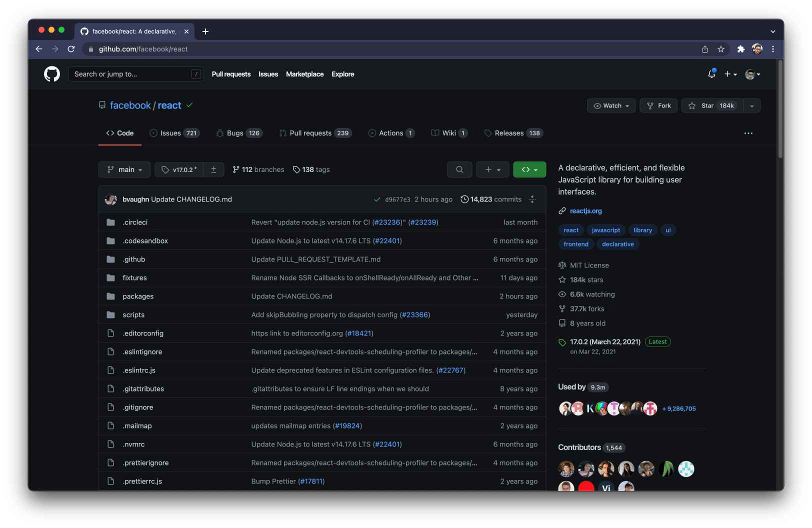
Task: Open the Pull requests repository tab
Action: (315, 133)
